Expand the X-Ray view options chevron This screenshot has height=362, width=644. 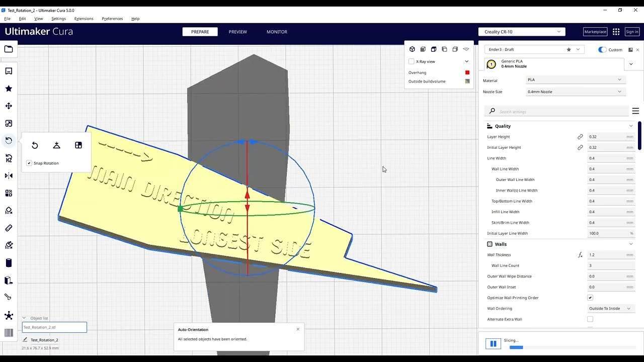pos(466,61)
